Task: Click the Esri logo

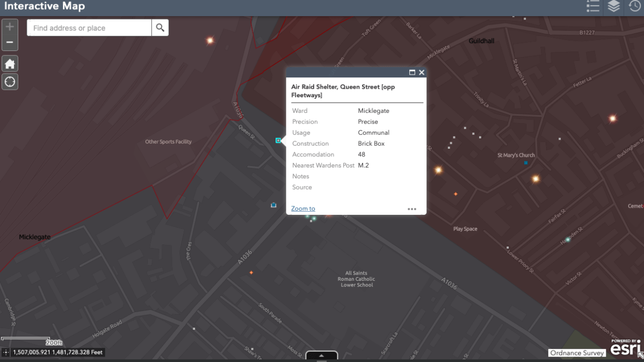Action: click(x=625, y=349)
